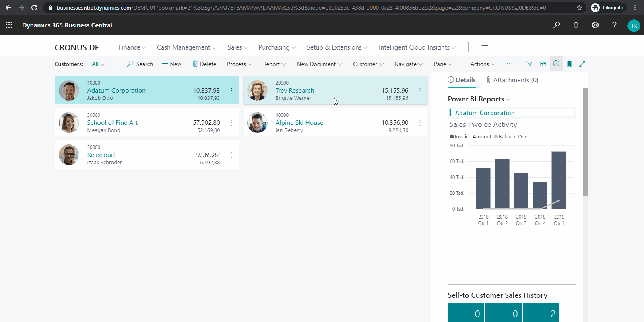Open Adatum Corporation customer link
The image size is (644, 322).
coord(116,91)
